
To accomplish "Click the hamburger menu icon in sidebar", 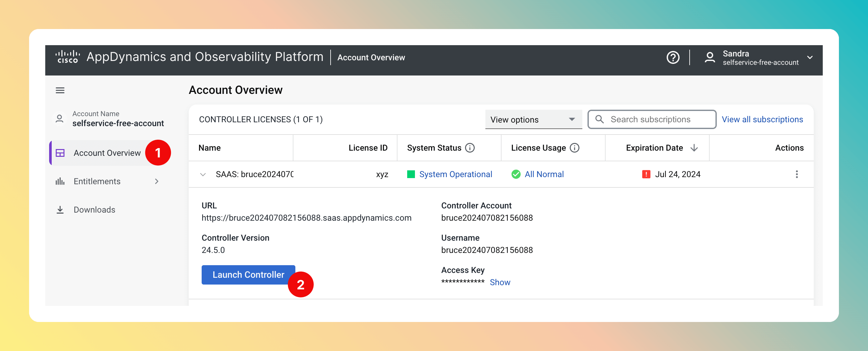I will click(x=60, y=90).
